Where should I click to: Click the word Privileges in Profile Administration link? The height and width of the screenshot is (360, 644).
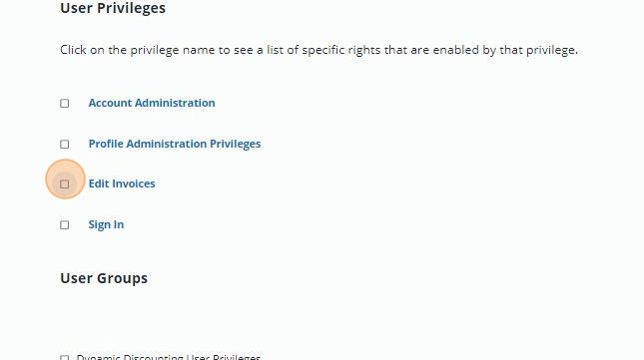235,144
